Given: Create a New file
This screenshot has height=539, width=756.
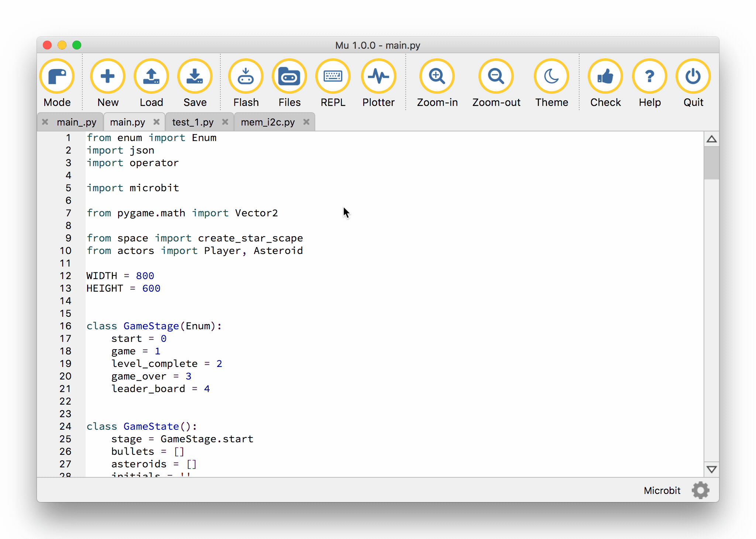Looking at the screenshot, I should click(x=107, y=77).
